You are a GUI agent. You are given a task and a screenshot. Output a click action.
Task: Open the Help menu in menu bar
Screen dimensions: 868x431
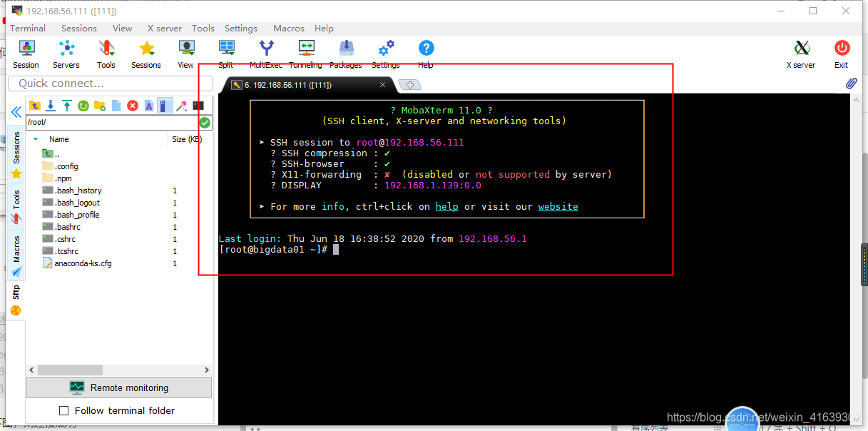(x=324, y=28)
